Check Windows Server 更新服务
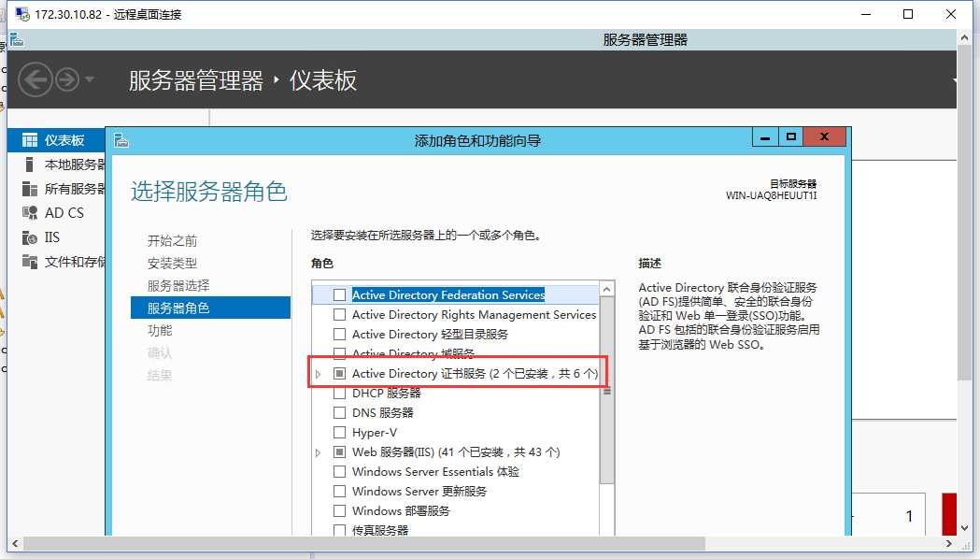 click(x=339, y=491)
